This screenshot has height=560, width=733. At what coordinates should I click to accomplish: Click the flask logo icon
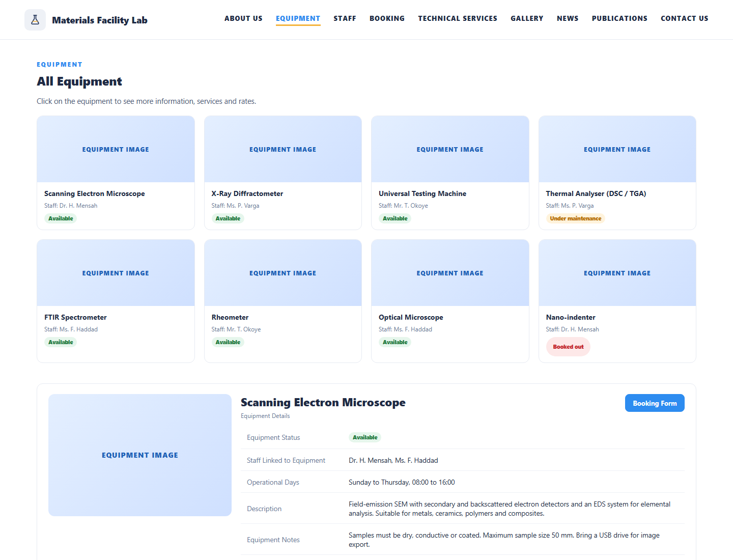pos(35,20)
